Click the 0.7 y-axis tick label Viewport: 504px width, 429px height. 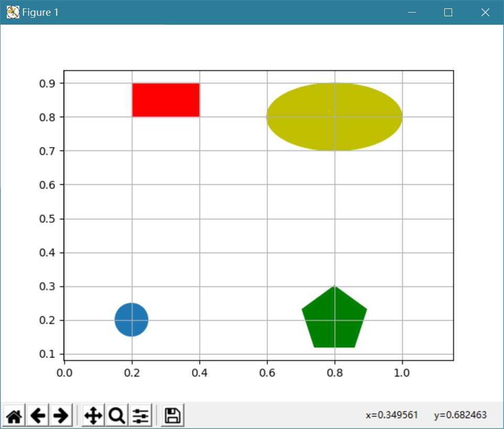point(47,151)
